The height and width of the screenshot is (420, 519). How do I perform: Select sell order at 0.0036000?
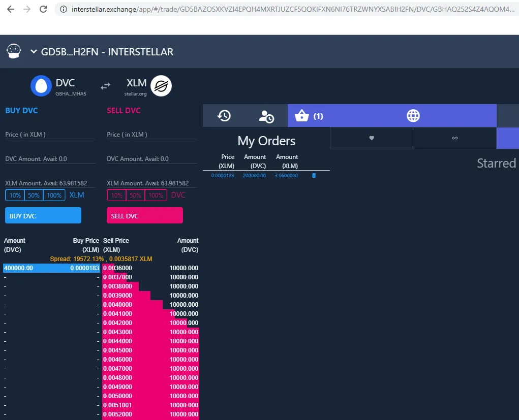tap(150, 268)
